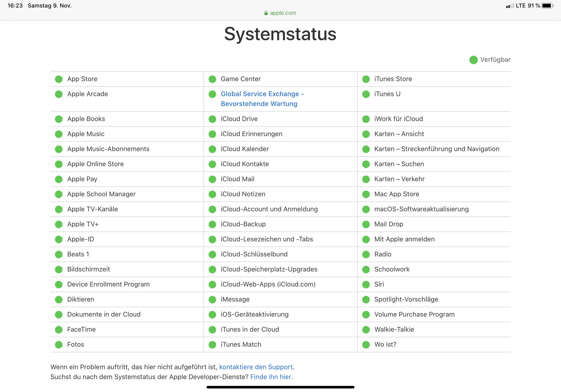Select the Apple Music-Abonnements row
561x392 pixels.
click(108, 149)
